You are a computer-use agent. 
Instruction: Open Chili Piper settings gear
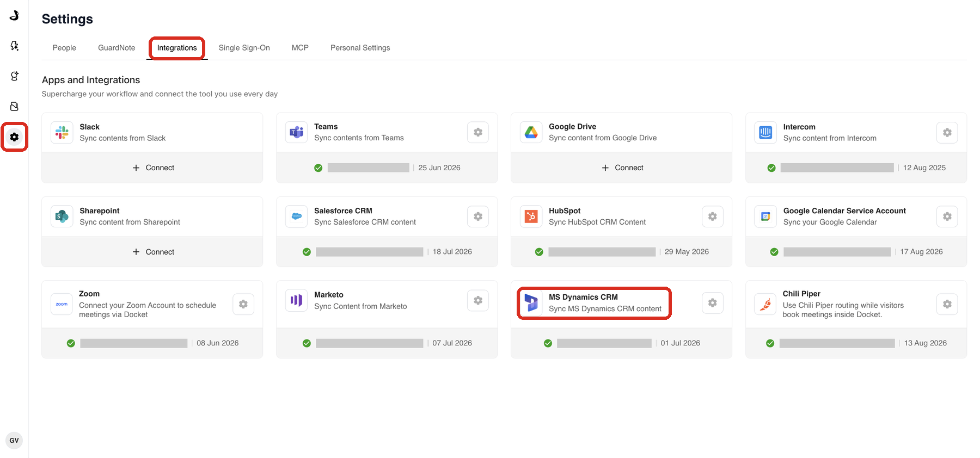[947, 304]
